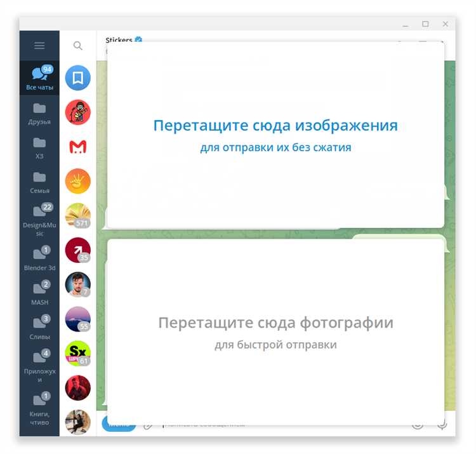Viewport: 476px width, 454px height.
Task: Click the search magnifier icon
Action: point(78,46)
